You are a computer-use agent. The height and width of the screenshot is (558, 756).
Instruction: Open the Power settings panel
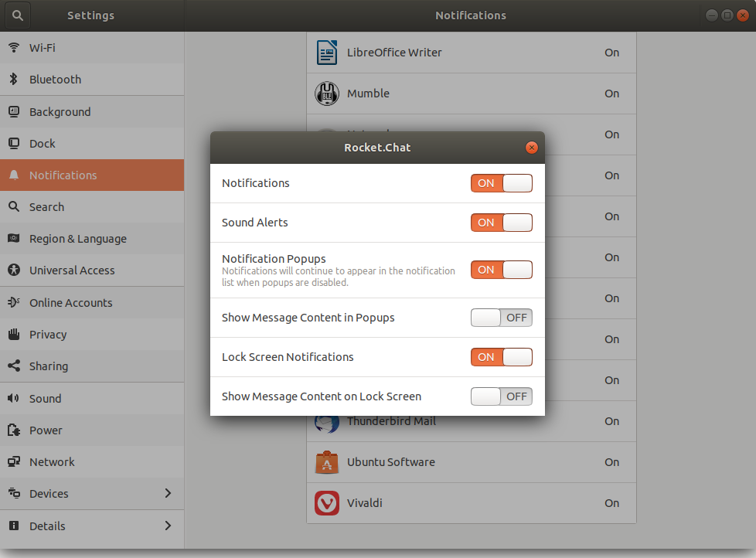coord(92,430)
